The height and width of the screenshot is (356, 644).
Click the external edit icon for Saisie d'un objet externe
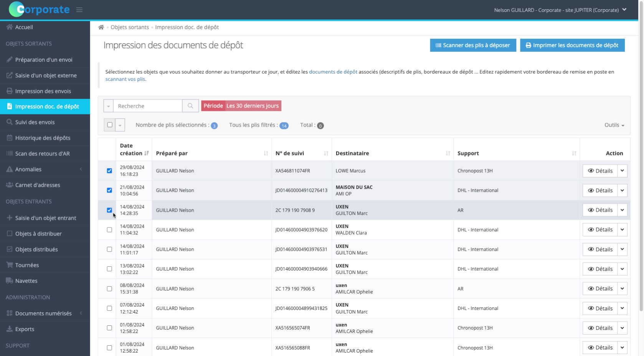[x=10, y=76]
